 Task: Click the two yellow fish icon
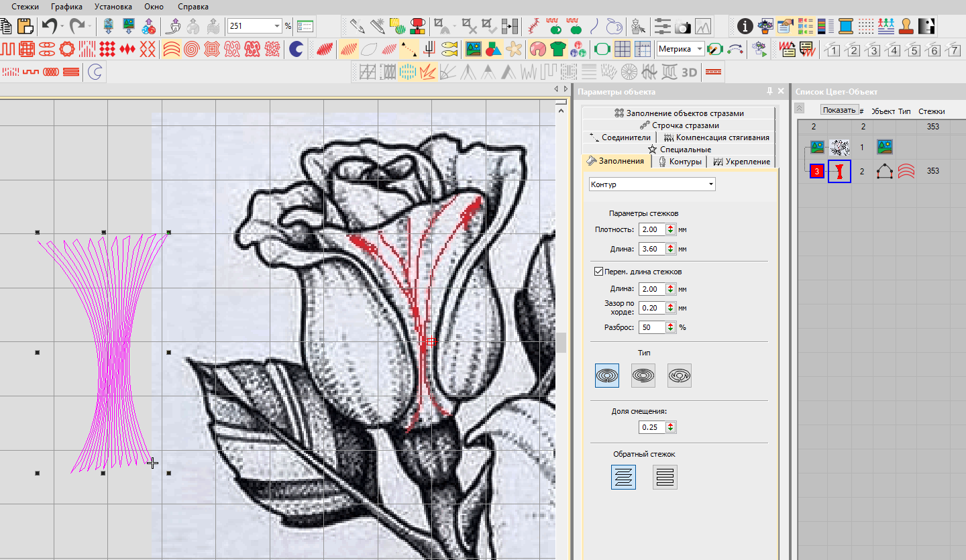click(x=450, y=49)
